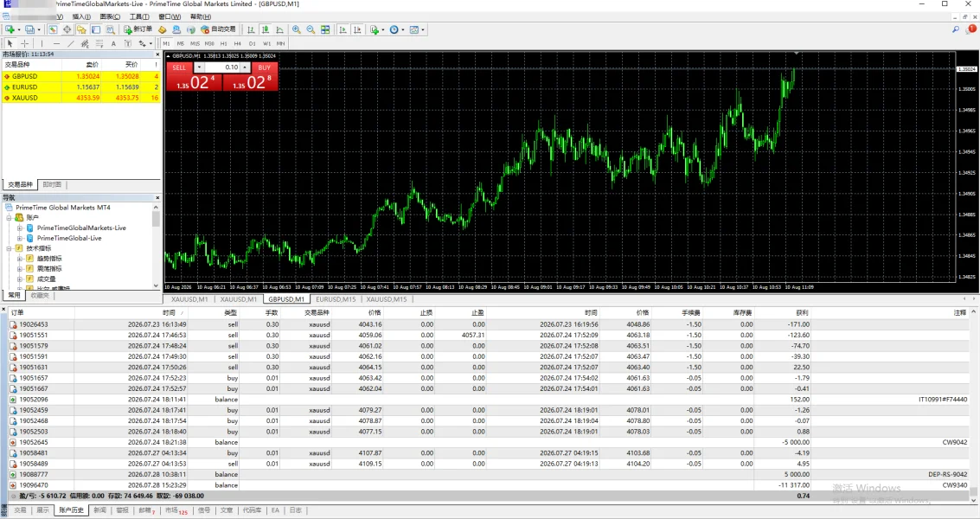The height and width of the screenshot is (519, 980).
Task: Collapse the 技术指标 indicators node
Action: (x=9, y=248)
